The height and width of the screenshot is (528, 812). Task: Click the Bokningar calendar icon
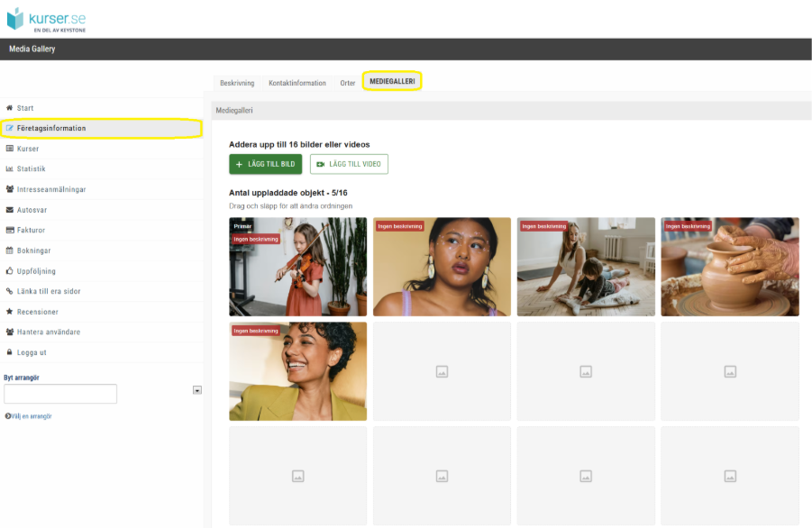[x=9, y=250]
